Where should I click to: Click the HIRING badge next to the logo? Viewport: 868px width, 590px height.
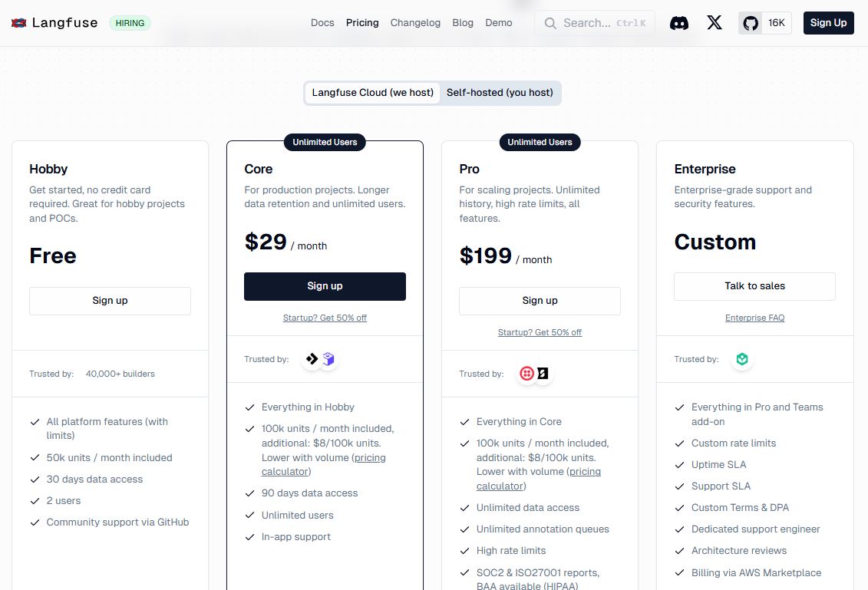click(130, 22)
